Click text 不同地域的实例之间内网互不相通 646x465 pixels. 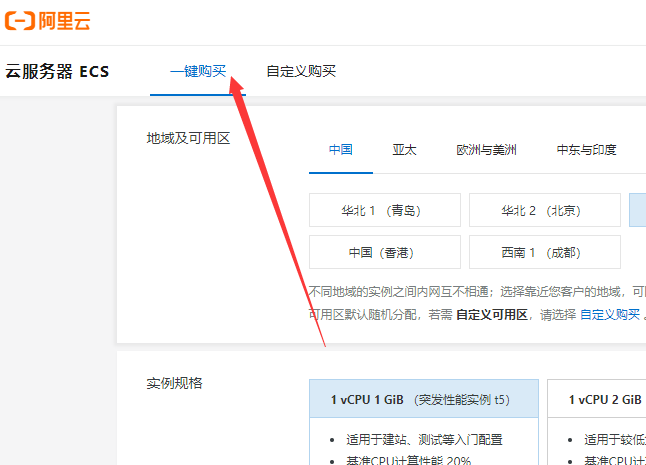[x=399, y=292]
